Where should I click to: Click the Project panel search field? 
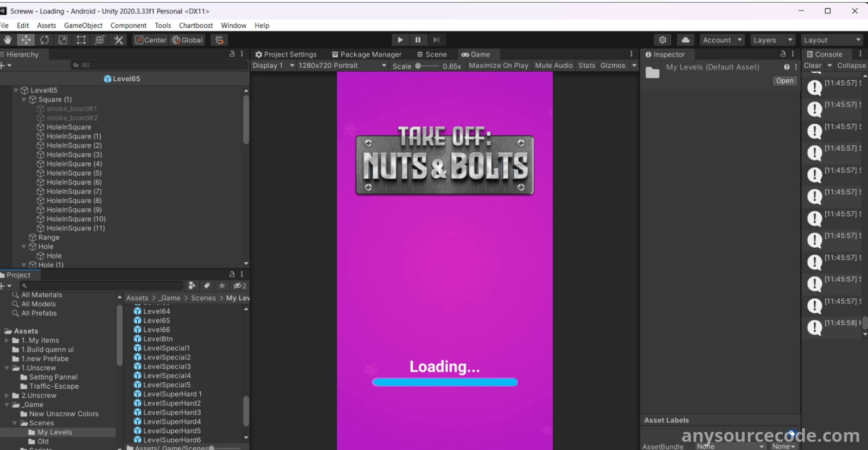pyautogui.click(x=102, y=285)
